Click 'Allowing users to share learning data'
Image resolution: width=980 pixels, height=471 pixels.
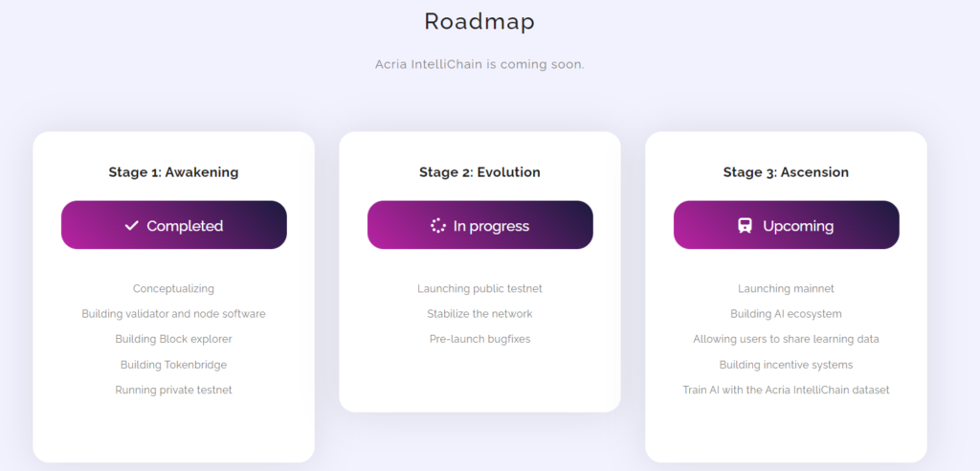point(787,339)
